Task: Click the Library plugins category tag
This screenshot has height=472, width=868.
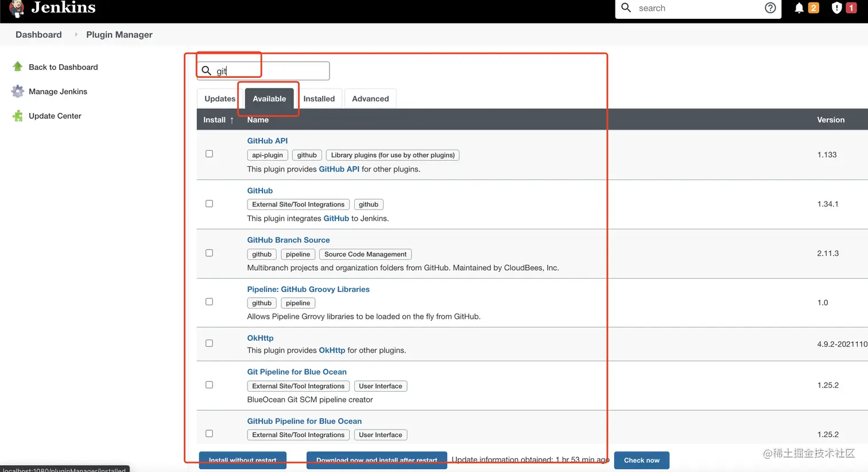Action: [x=393, y=155]
